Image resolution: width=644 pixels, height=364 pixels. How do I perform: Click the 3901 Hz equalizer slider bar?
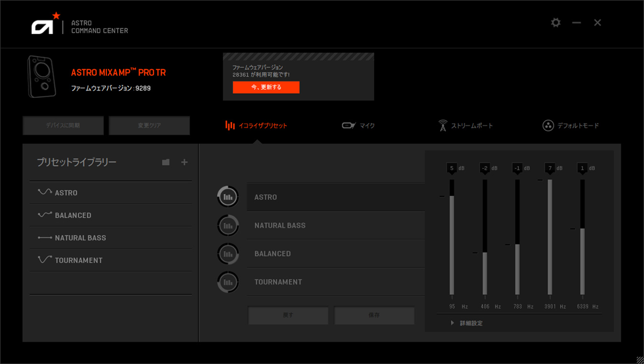(x=550, y=237)
